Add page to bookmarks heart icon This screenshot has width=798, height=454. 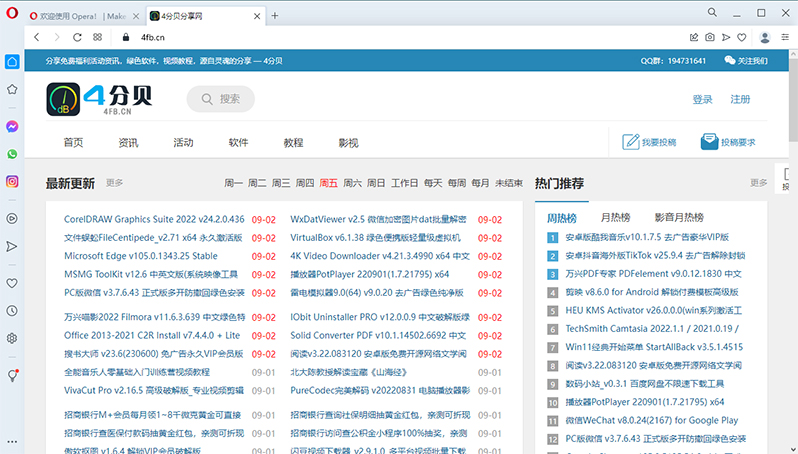tap(742, 37)
